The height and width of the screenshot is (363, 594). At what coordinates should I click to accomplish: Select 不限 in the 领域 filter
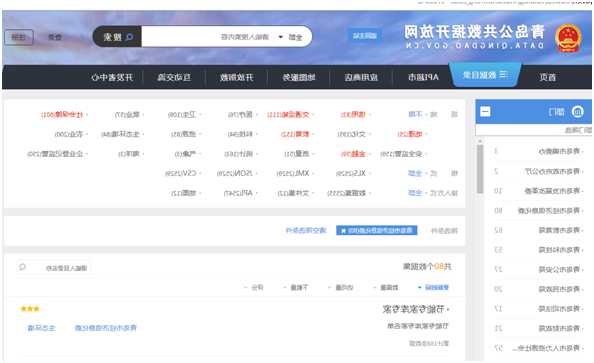(x=415, y=114)
